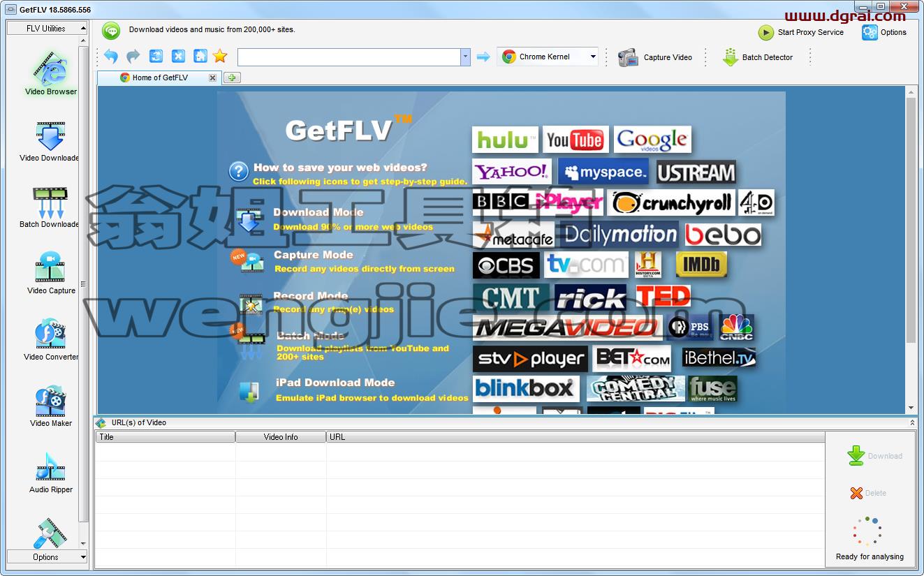Click the question mark help icon
Viewport: 924px width, 576px height.
(239, 171)
